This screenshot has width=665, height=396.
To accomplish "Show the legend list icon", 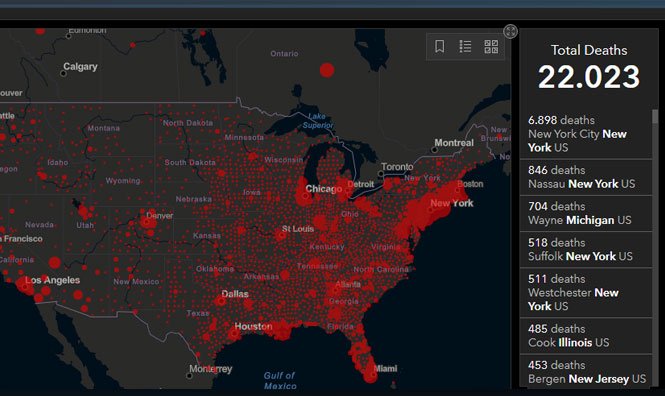I will (465, 46).
